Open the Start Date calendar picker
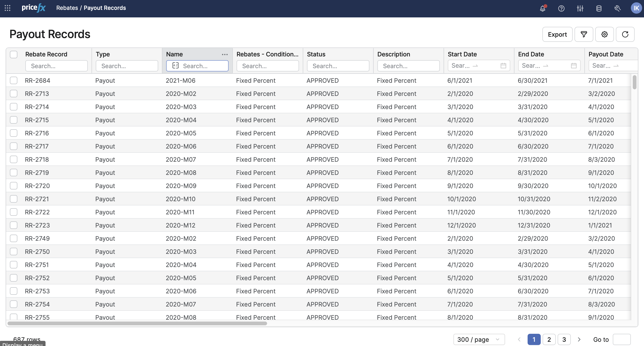This screenshot has width=644, height=346. click(x=503, y=66)
